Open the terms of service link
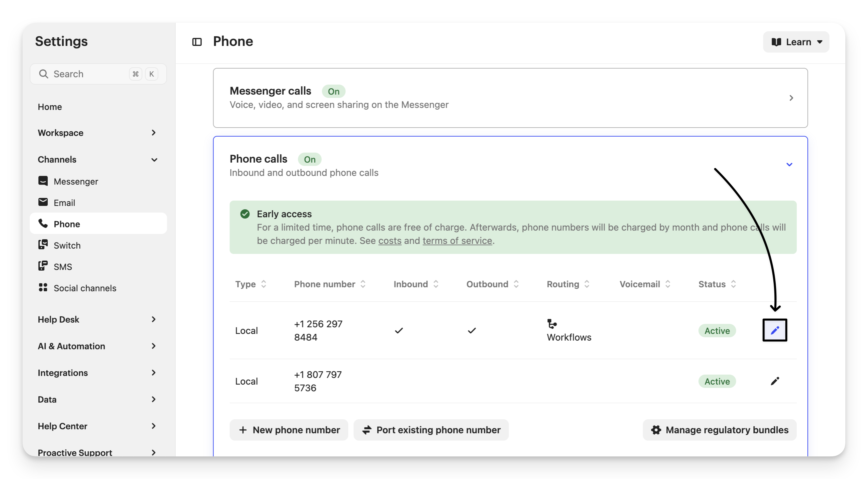Viewport: 868px width, 479px height. (x=457, y=240)
